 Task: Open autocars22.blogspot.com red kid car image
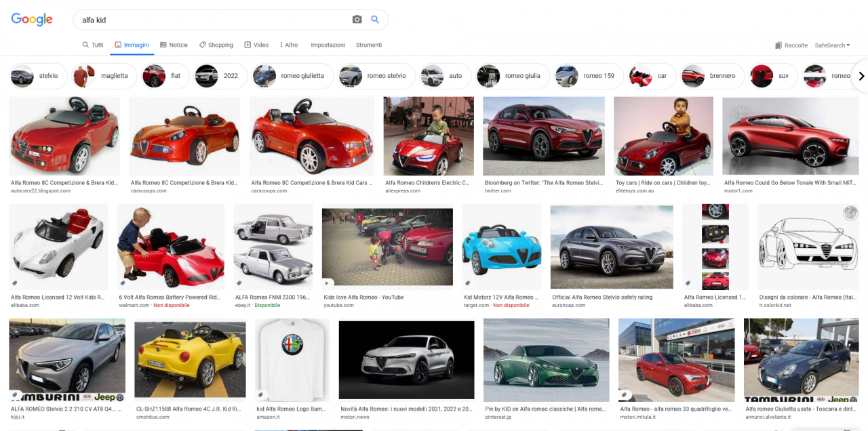point(64,136)
